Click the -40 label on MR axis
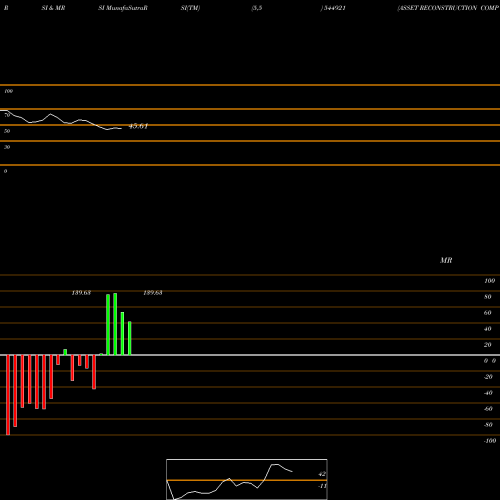 [488, 393]
